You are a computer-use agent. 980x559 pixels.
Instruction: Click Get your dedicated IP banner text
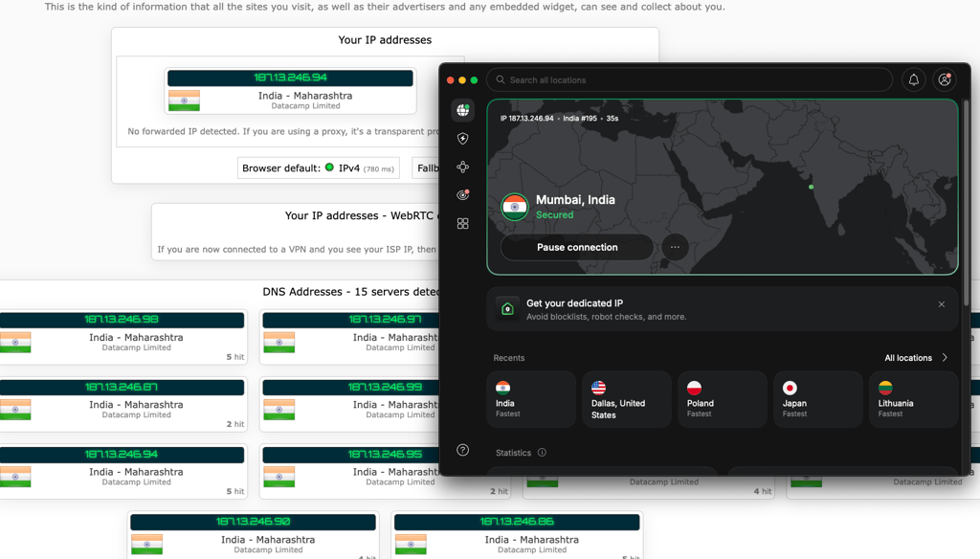pyautogui.click(x=574, y=303)
